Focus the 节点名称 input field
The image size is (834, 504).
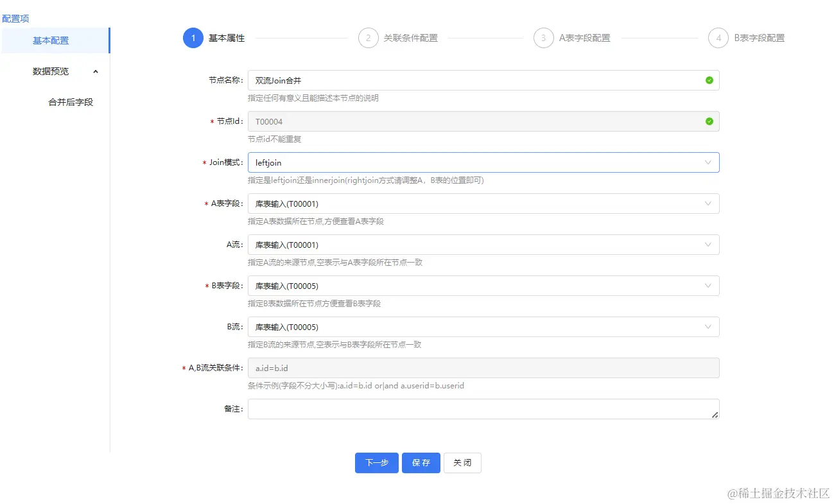pos(483,80)
